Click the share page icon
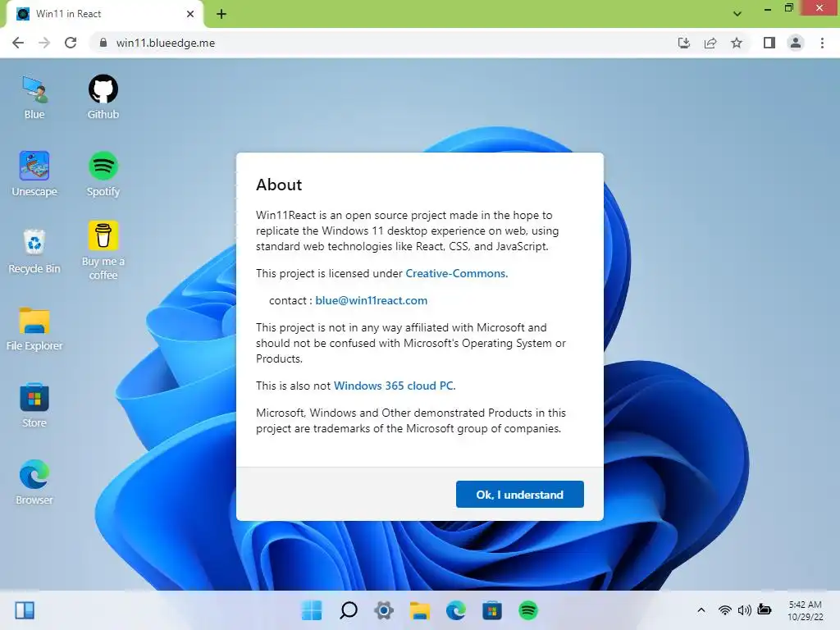This screenshot has width=840, height=630. 710,43
